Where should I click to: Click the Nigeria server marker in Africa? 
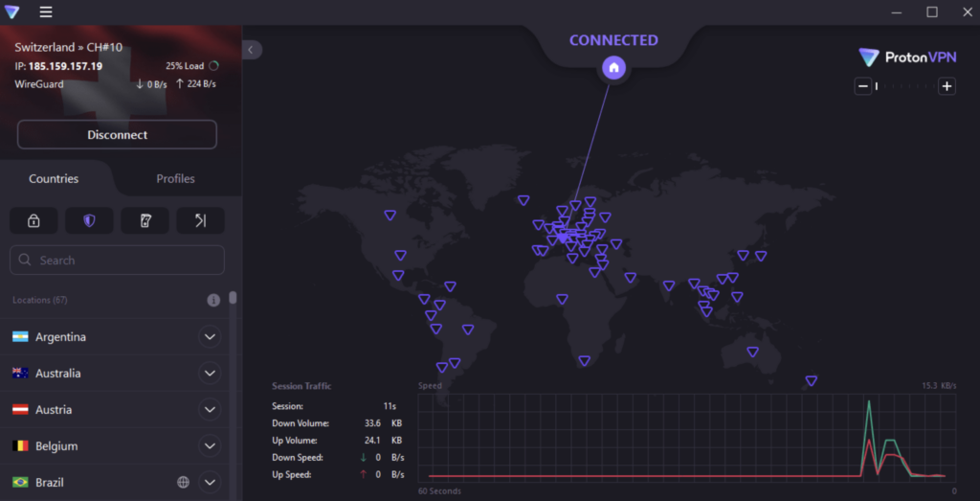pyautogui.click(x=563, y=299)
